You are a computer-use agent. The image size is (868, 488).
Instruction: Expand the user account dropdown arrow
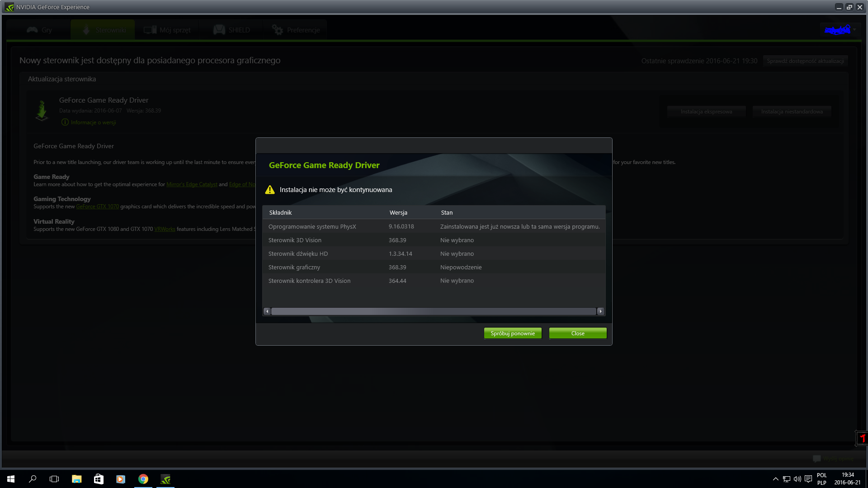point(854,30)
